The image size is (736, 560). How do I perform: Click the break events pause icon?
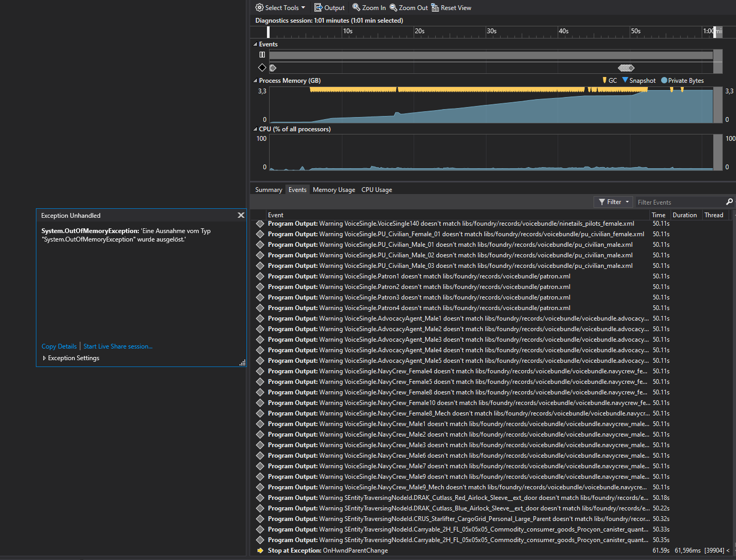pyautogui.click(x=262, y=54)
